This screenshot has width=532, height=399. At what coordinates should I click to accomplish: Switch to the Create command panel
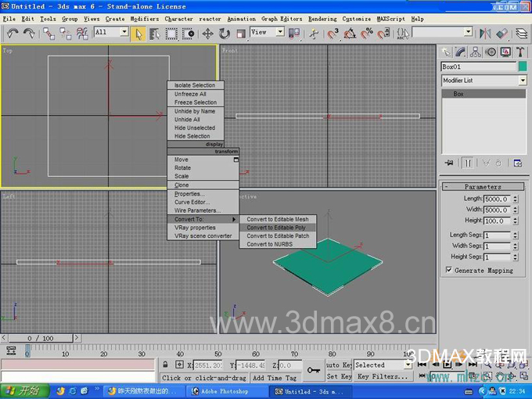click(446, 52)
